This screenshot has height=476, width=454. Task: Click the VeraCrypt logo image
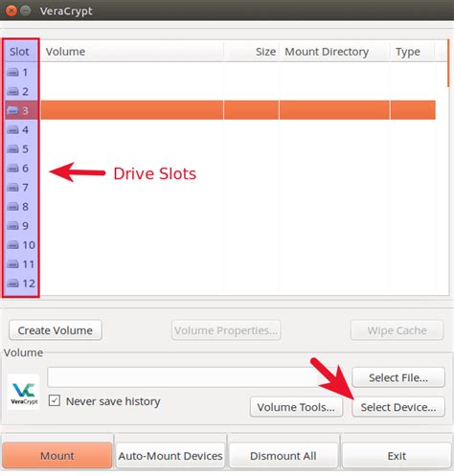(24, 392)
